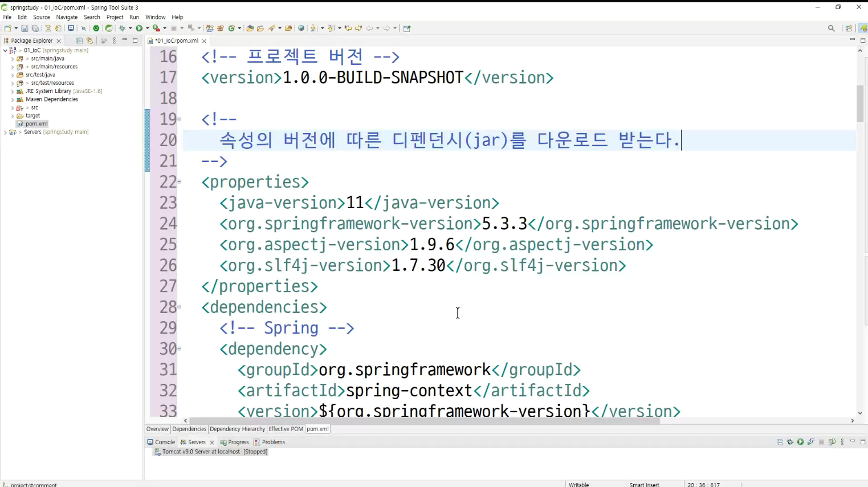Viewport: 868px width, 487px height.
Task: Open the Boot Dashboard green icon
Action: [x=96, y=28]
